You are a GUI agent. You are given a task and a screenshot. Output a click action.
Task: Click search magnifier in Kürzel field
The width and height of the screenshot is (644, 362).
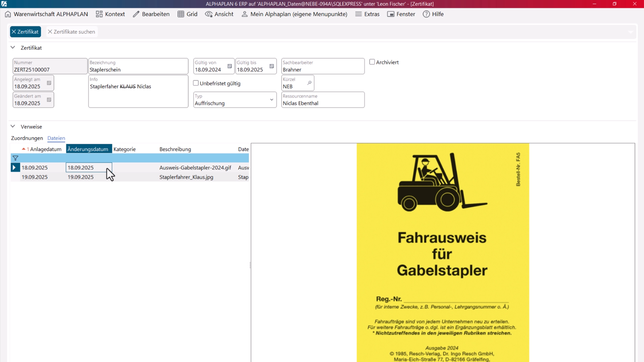[x=309, y=83]
